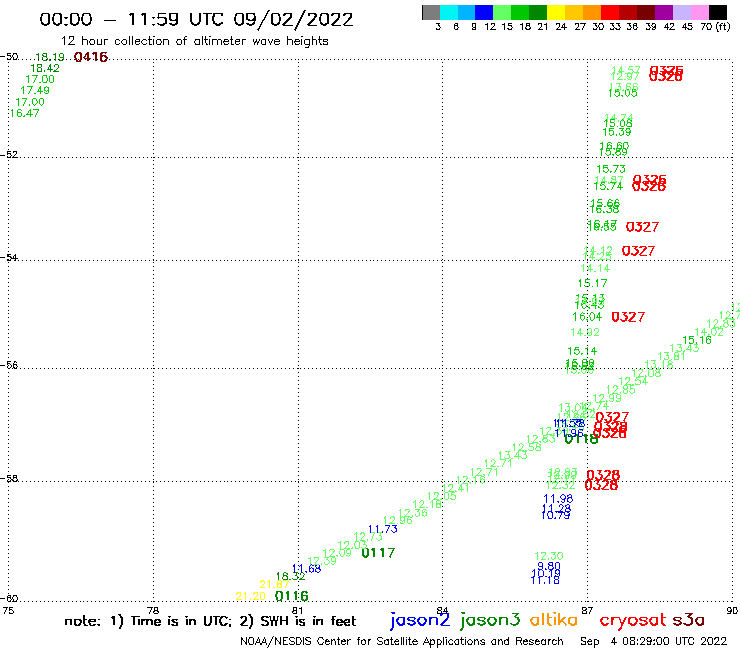
Task: Click the longitude axis label '78'
Action: coord(153,610)
